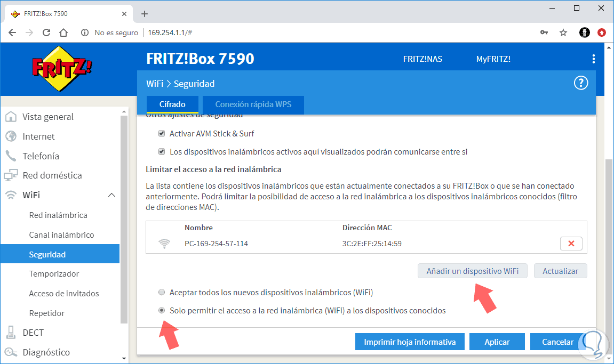This screenshot has width=614, height=364.
Task: Open the browser profile avatar
Action: pos(584,33)
